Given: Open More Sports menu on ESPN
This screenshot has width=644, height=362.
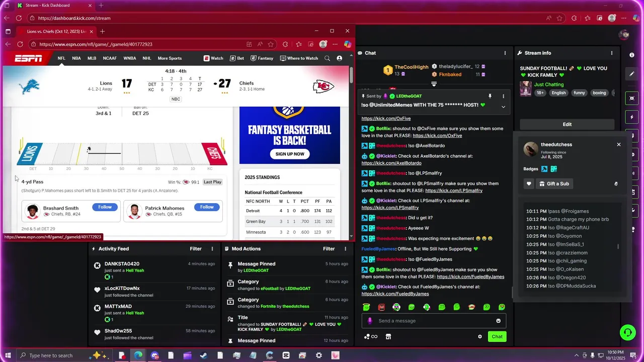Looking at the screenshot, I should click(170, 58).
